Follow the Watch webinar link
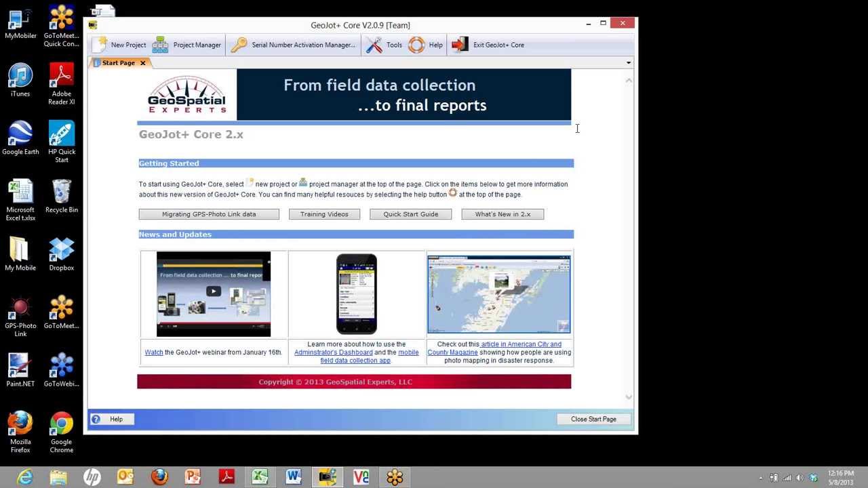The image size is (868, 488). point(154,352)
